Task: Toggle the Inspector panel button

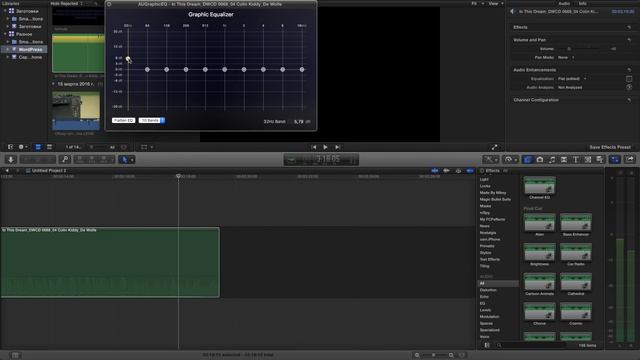Action: pos(615,160)
